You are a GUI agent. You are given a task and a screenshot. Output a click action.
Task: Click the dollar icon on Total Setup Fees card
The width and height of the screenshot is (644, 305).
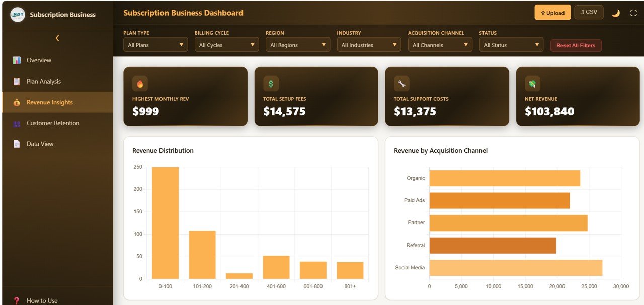coord(270,83)
